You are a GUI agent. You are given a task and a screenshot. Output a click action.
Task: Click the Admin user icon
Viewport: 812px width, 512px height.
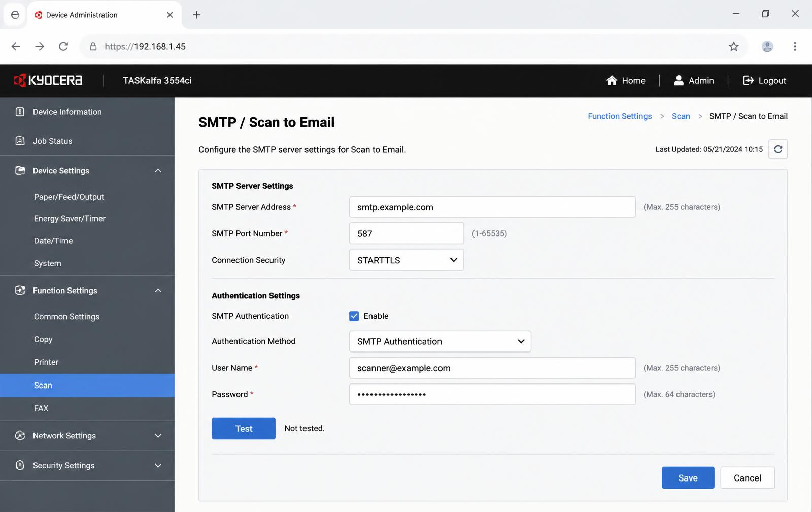pyautogui.click(x=679, y=80)
